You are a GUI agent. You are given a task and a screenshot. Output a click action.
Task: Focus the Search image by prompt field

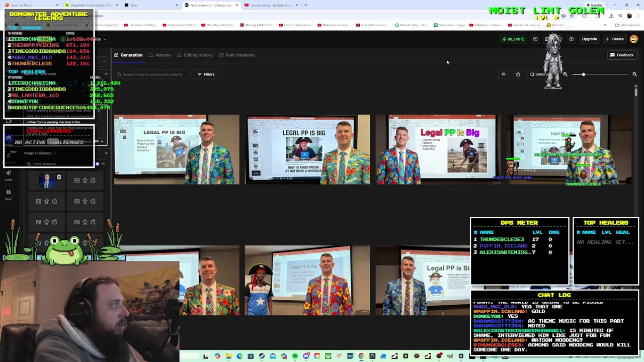pyautogui.click(x=152, y=74)
